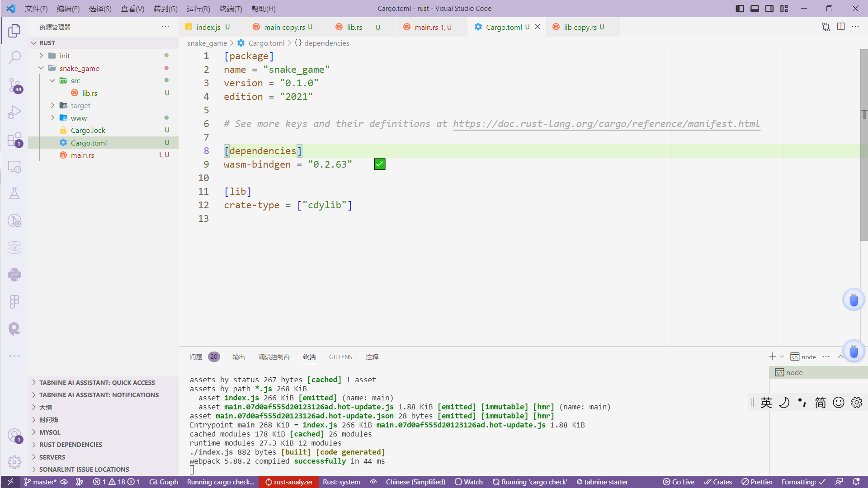Switch to the lib.rs editor tab
This screenshot has height=488, width=868.
[x=354, y=27]
